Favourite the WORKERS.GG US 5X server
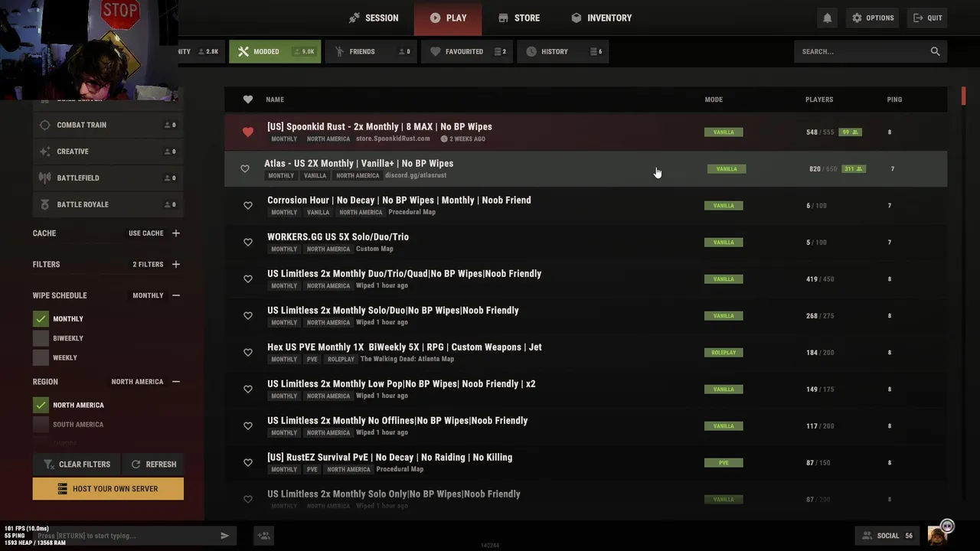Image resolution: width=980 pixels, height=551 pixels. tap(247, 242)
